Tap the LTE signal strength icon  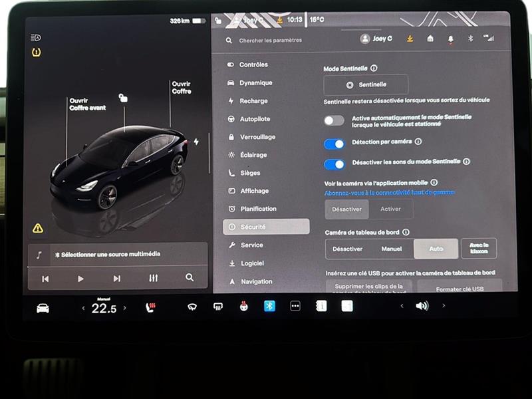(x=489, y=38)
